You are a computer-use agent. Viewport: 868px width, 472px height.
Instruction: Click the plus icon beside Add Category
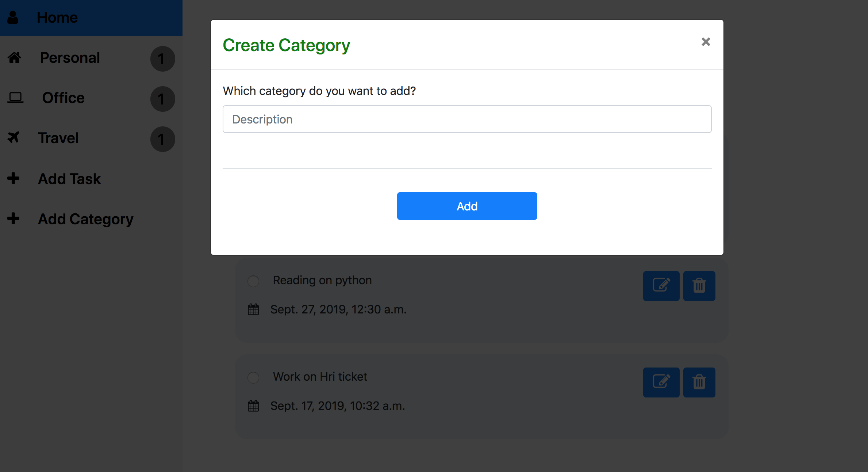(x=14, y=218)
